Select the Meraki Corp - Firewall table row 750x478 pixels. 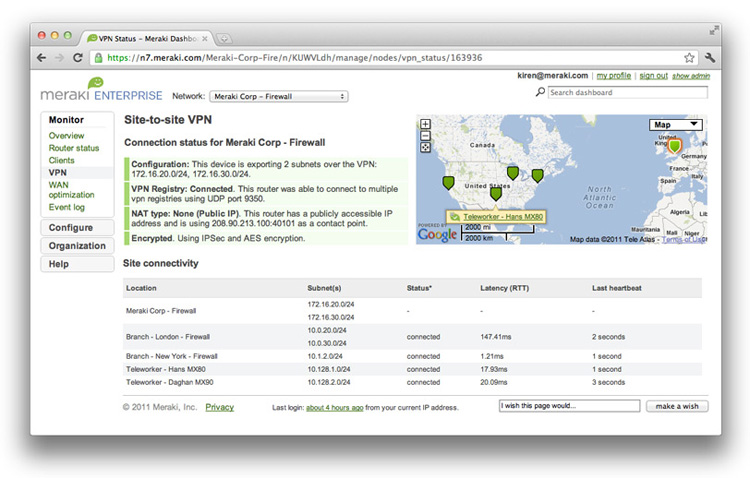point(412,311)
